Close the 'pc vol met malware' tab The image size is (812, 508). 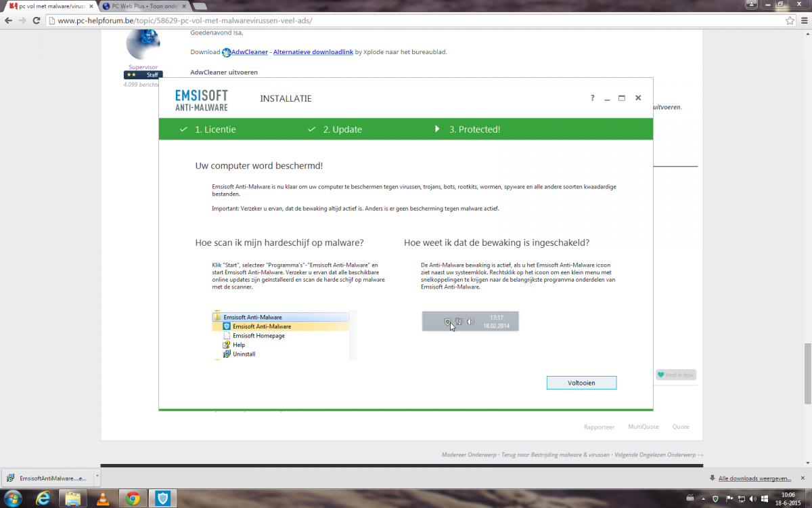pyautogui.click(x=91, y=6)
